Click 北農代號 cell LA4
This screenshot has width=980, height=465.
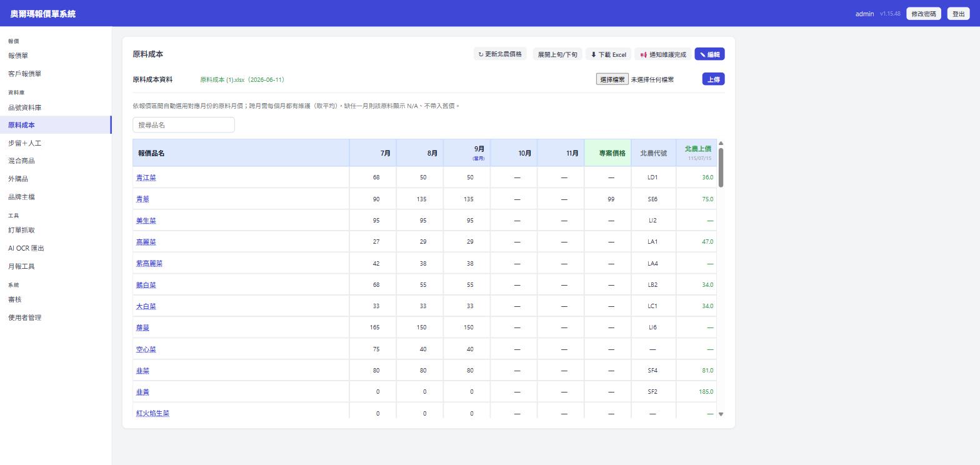click(652, 264)
